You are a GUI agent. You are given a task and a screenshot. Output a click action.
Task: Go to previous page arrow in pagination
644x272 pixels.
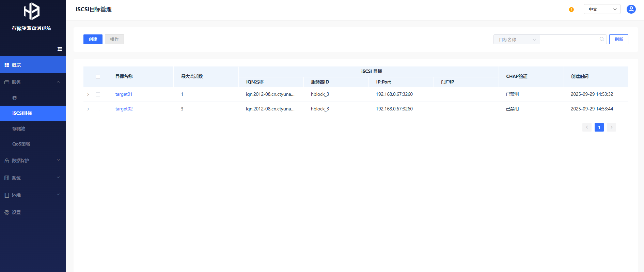(587, 127)
